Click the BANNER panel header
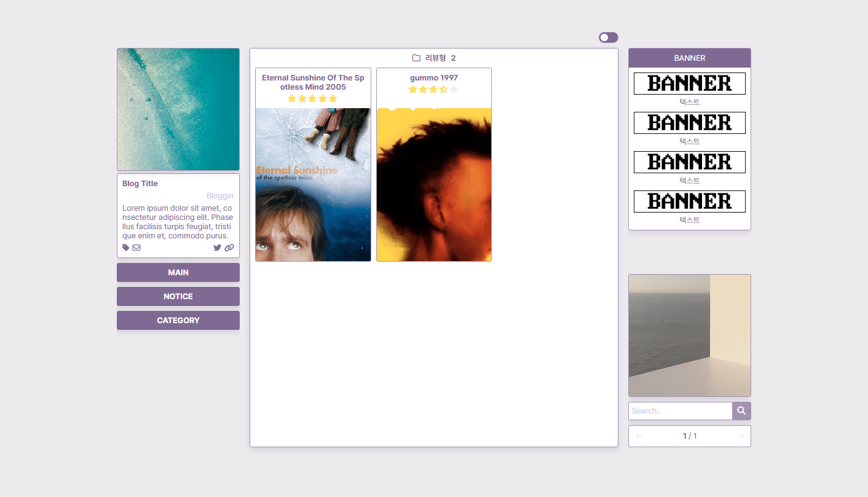Viewport: 868px width, 497px height. 690,58
